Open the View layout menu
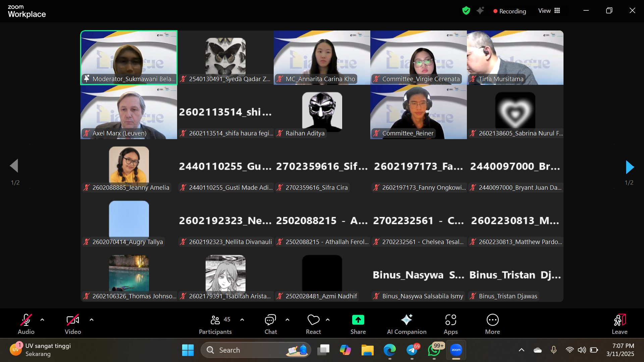This screenshot has width=644, height=362. [x=549, y=11]
